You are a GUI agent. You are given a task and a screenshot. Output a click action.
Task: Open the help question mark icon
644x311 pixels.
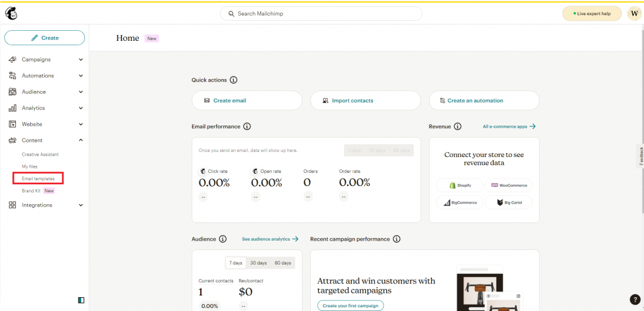pos(635,300)
